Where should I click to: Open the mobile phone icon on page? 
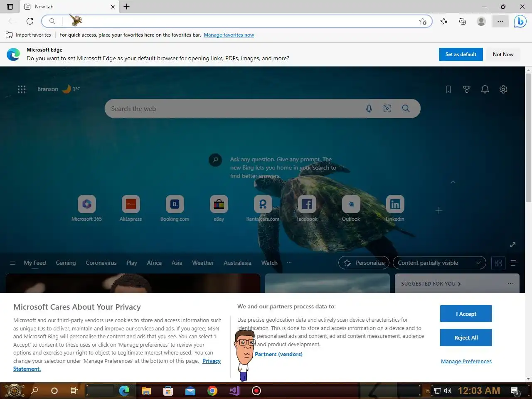pos(448,89)
